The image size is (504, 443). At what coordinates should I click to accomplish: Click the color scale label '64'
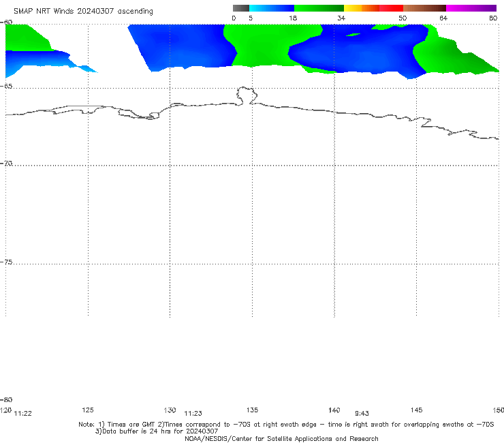(x=443, y=18)
